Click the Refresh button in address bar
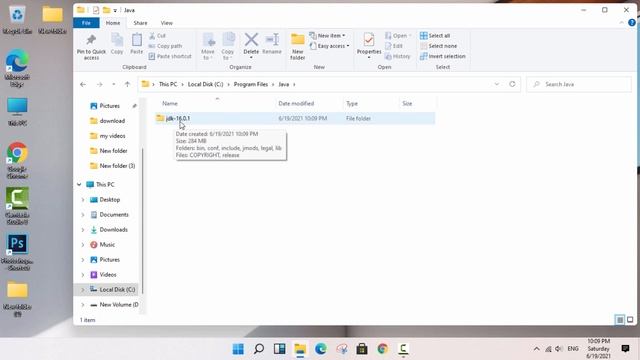This screenshot has width=640, height=360. pyautogui.click(x=512, y=84)
